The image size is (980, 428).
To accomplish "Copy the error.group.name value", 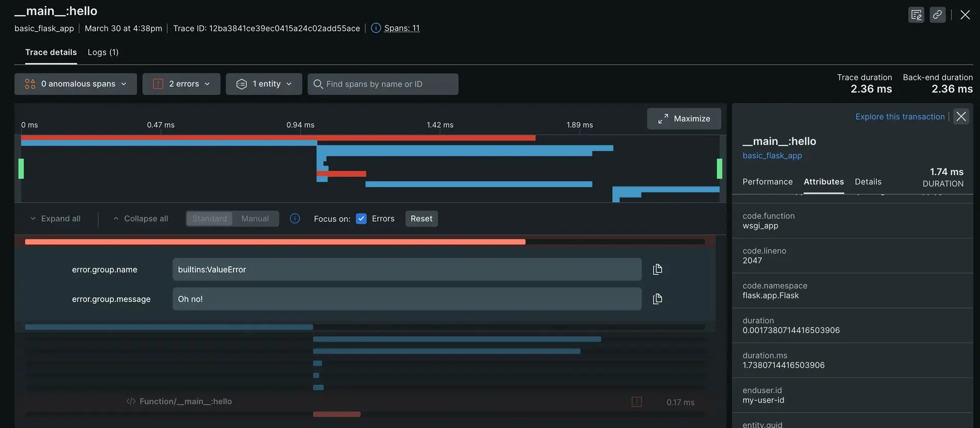I will coord(657,269).
